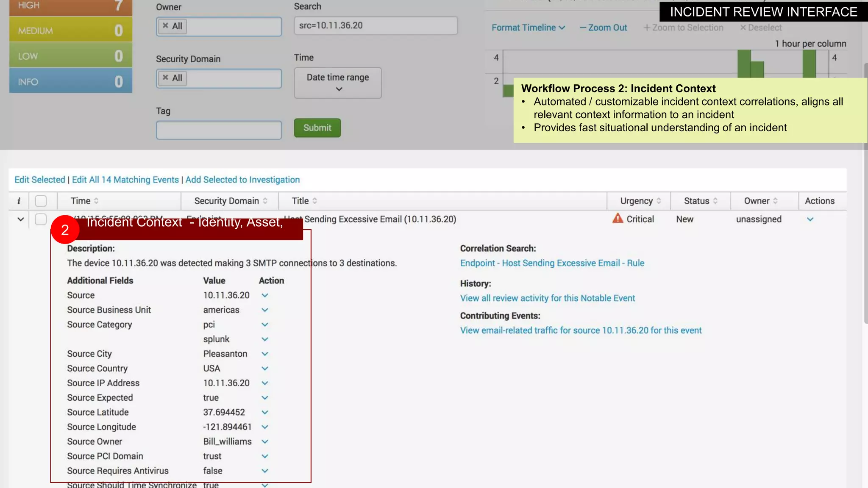The width and height of the screenshot is (868, 488).
Task: Check the Host Sending Excessive Email row checkbox
Action: pos(41,219)
